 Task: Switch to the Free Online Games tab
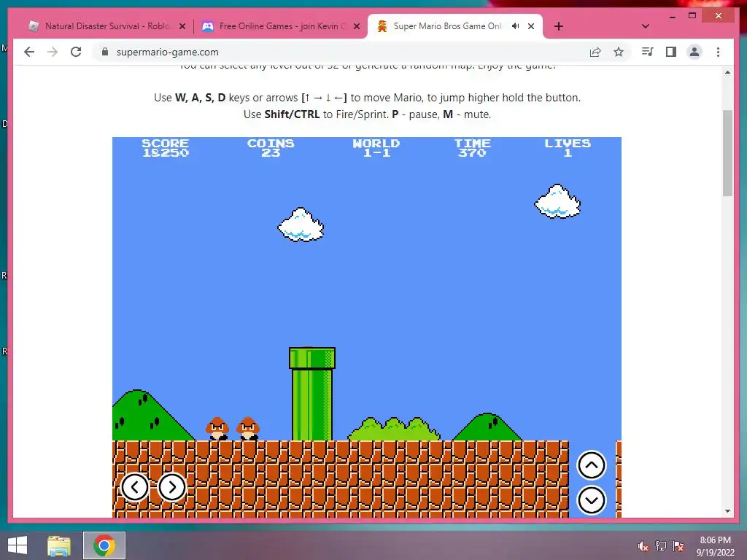coord(281,26)
